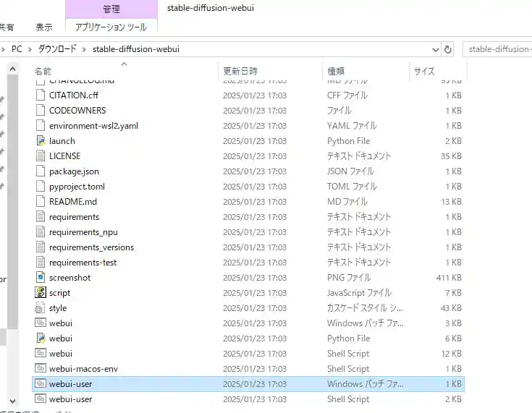Click the launch Python file icon
This screenshot has width=532, height=413.
pyautogui.click(x=41, y=141)
